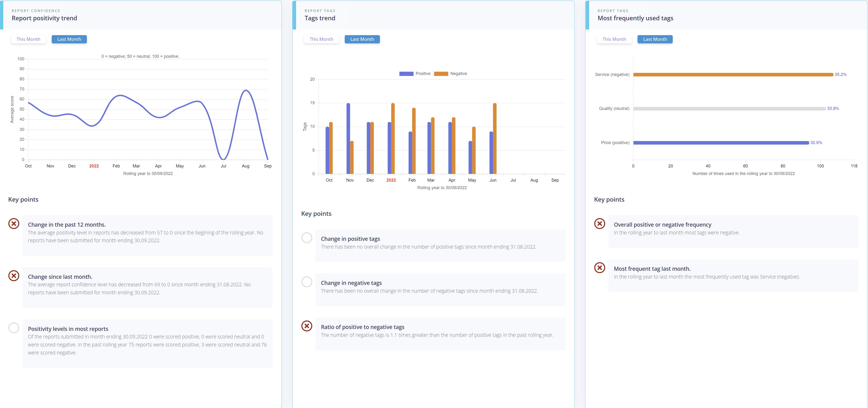This screenshot has width=868, height=408.
Task: Click the blue Price (positive) bar
Action: click(x=721, y=143)
